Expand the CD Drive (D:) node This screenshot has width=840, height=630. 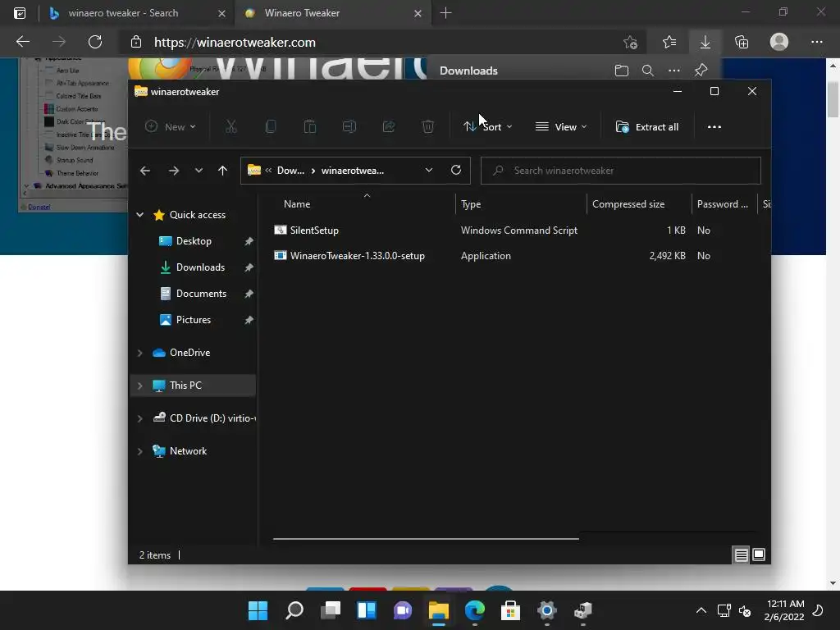tap(139, 418)
